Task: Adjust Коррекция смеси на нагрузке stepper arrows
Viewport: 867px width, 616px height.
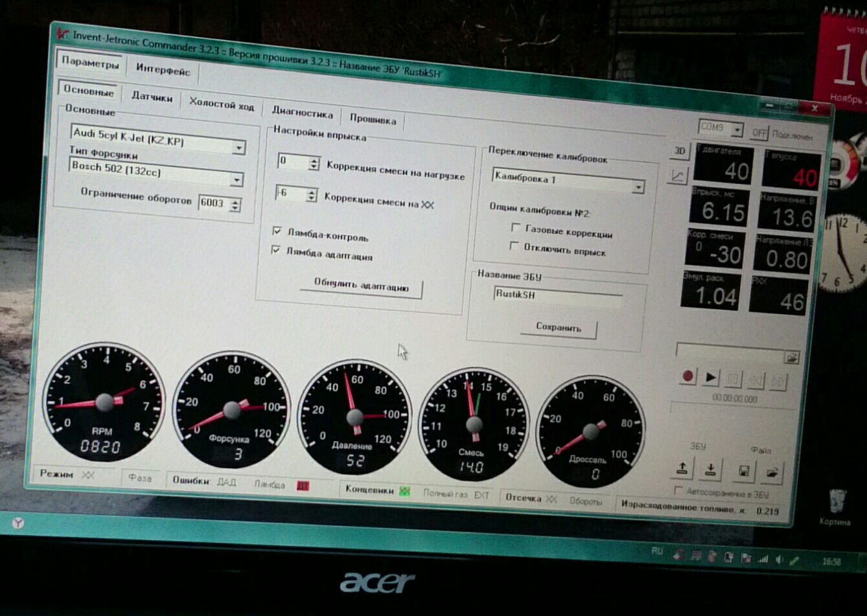Action: coord(314,163)
